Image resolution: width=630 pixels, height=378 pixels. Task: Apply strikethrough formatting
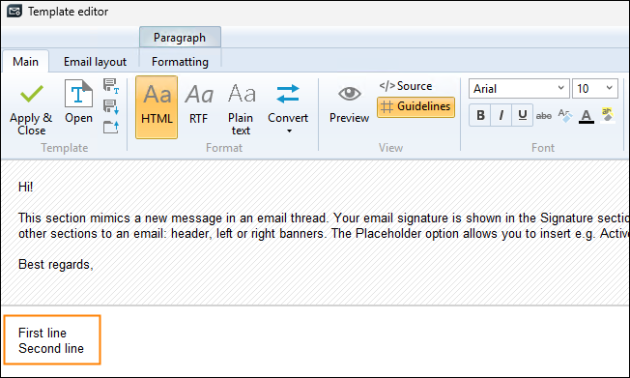(x=544, y=116)
